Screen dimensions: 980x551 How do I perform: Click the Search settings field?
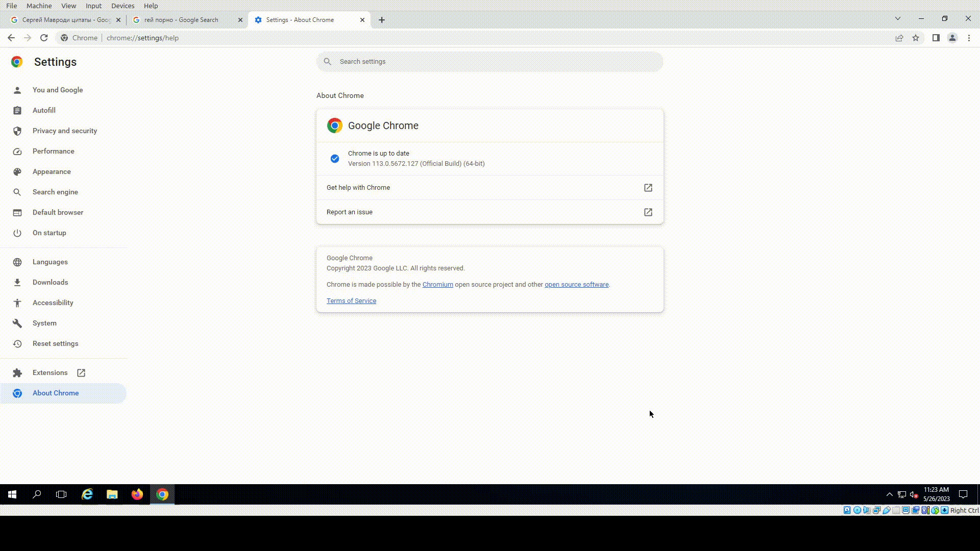pyautogui.click(x=490, y=62)
